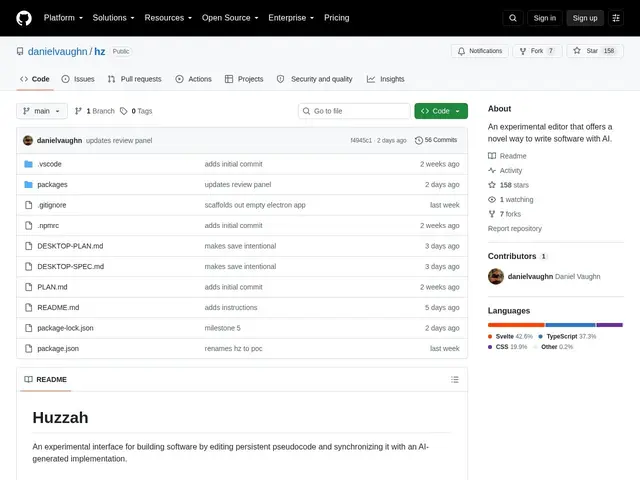Open the search magnifier icon in header
This screenshot has width=640, height=480.
[x=513, y=18]
